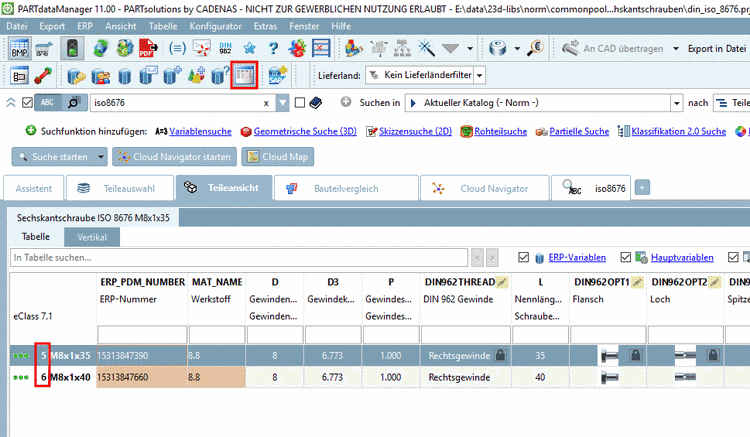
Task: Open the nach dropdown showing Teile
Action: click(732, 103)
